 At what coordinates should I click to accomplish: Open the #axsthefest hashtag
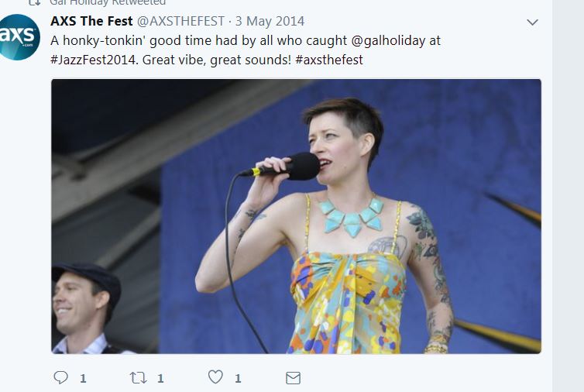pos(329,60)
